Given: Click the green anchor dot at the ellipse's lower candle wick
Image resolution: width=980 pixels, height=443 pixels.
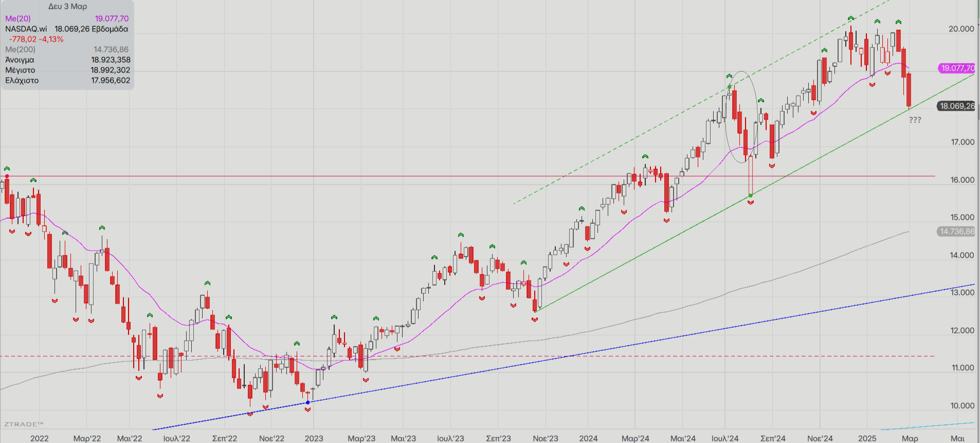Looking at the screenshot, I should tap(751, 196).
